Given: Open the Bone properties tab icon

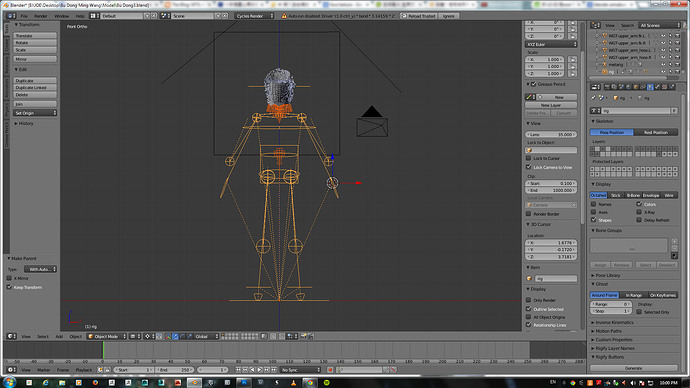Looking at the screenshot, I should (657, 87).
